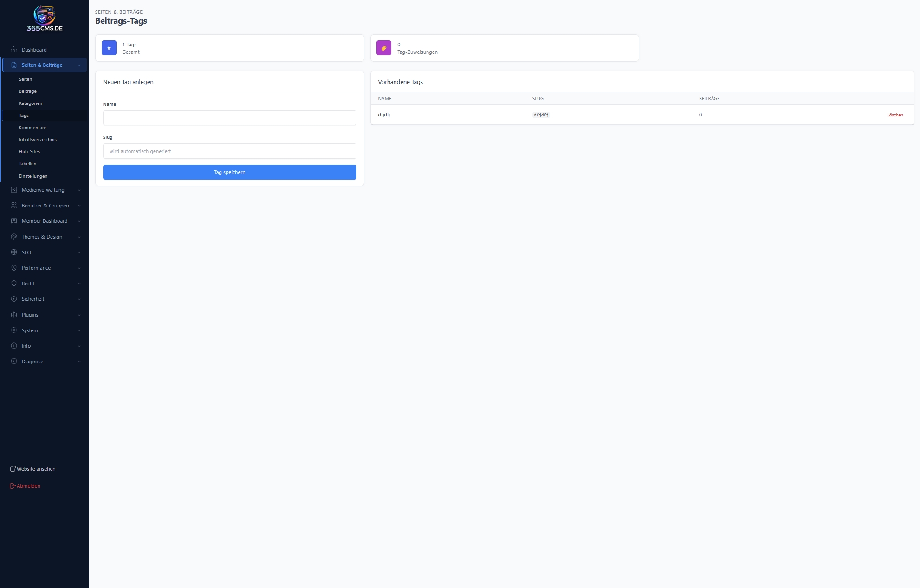Click the Themes & Design palette icon
Screen dimensions: 920x588
[14, 237]
